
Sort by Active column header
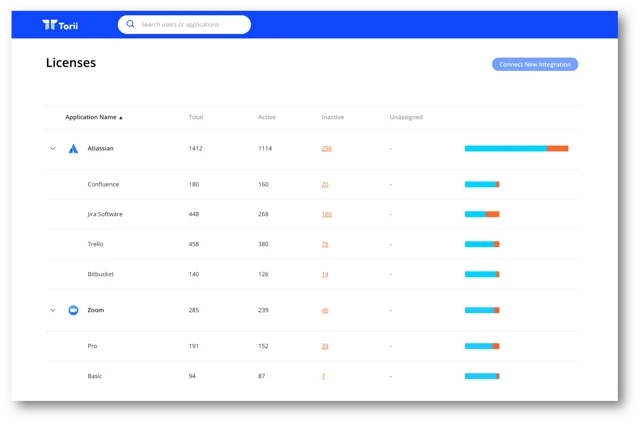click(267, 117)
